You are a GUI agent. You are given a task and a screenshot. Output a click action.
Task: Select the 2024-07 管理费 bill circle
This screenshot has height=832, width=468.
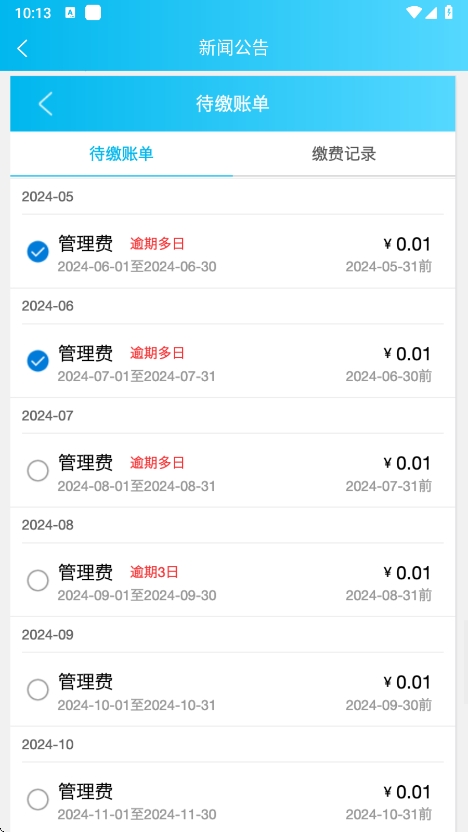pyautogui.click(x=38, y=471)
